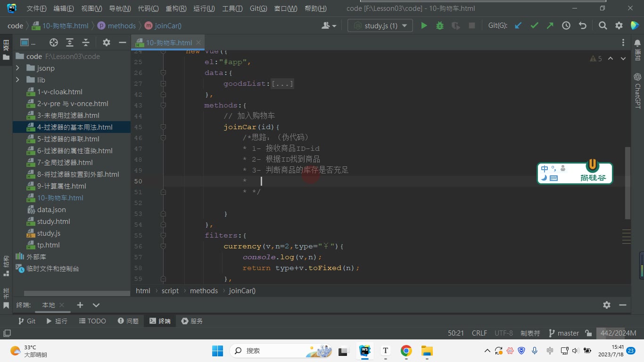The height and width of the screenshot is (362, 644).
Task: Push commits with Git arrow icon
Action: tap(550, 26)
